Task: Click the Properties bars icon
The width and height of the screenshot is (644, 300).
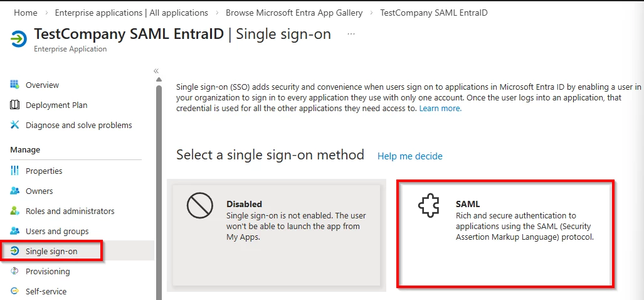Action: [x=15, y=171]
